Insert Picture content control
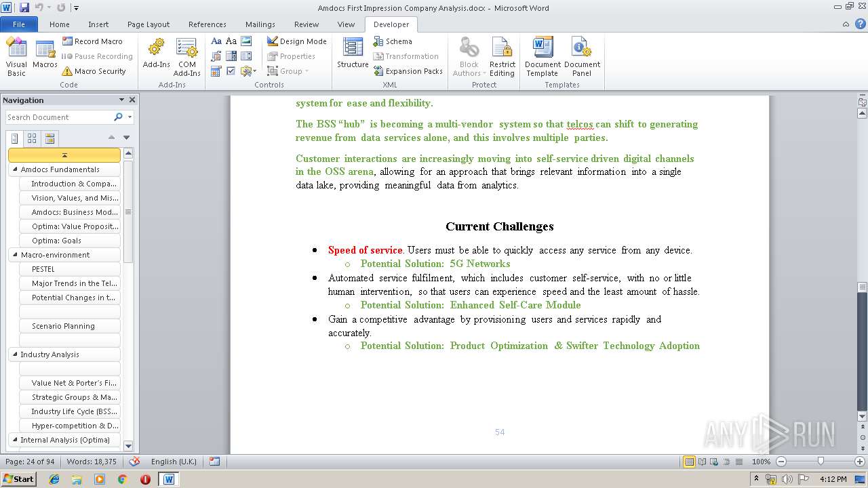This screenshot has height=488, width=868. pyautogui.click(x=246, y=41)
